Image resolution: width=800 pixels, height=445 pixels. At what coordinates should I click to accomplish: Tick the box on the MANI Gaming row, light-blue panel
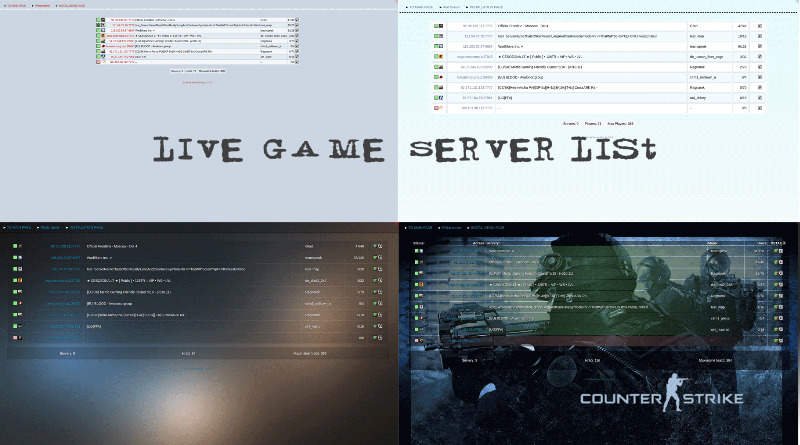pyautogui.click(x=760, y=67)
